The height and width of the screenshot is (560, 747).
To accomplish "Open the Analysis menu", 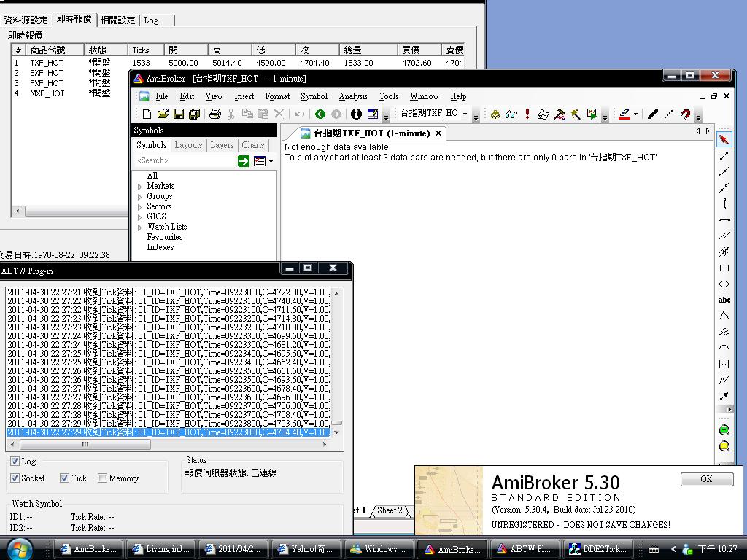I will (x=354, y=96).
